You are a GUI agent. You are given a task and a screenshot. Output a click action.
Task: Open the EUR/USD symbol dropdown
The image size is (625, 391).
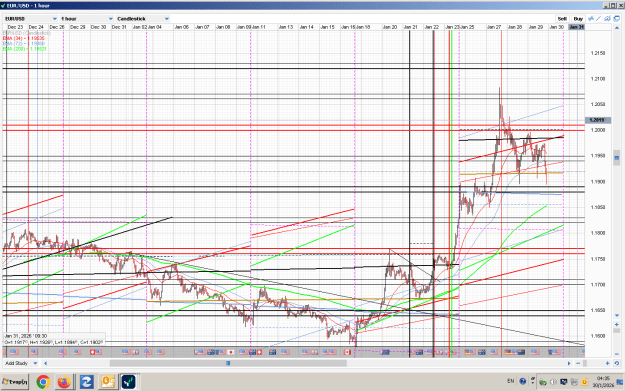click(31, 19)
